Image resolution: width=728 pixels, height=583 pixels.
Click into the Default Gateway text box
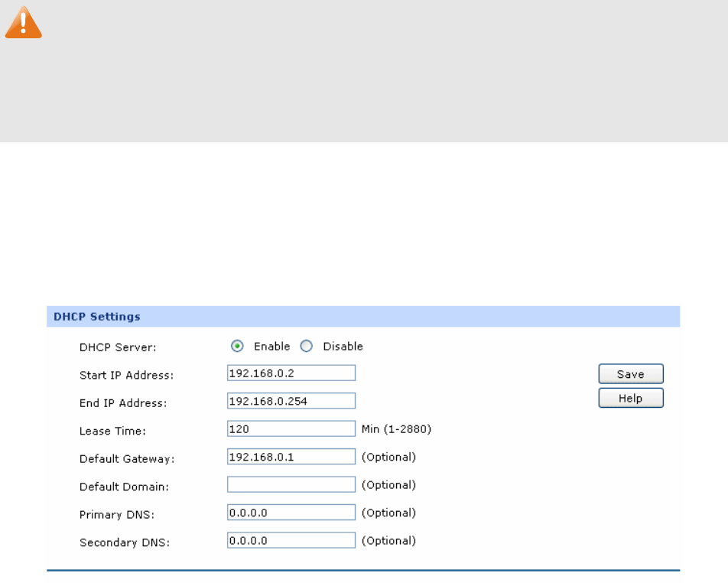tap(291, 457)
